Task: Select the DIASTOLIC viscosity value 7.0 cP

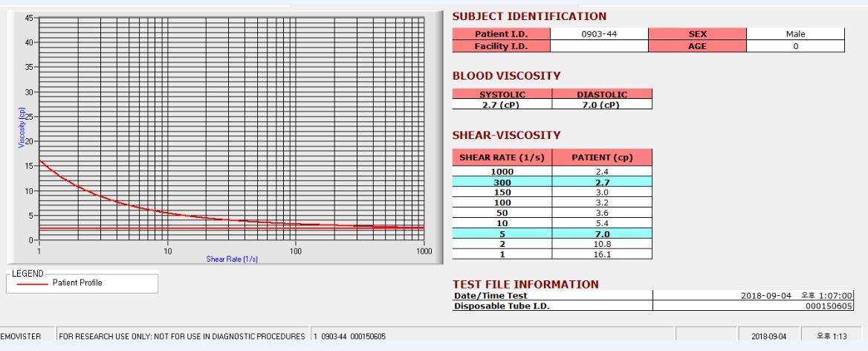Action: point(602,105)
